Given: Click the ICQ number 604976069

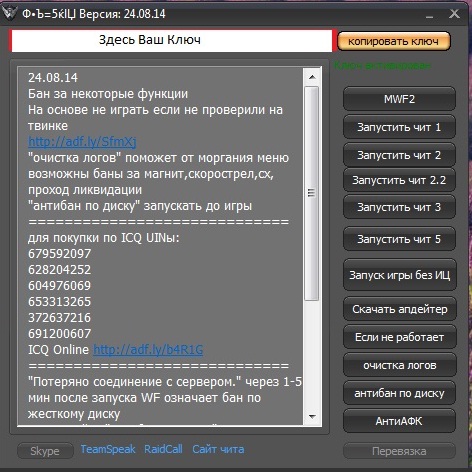Looking at the screenshot, I should point(59,286).
